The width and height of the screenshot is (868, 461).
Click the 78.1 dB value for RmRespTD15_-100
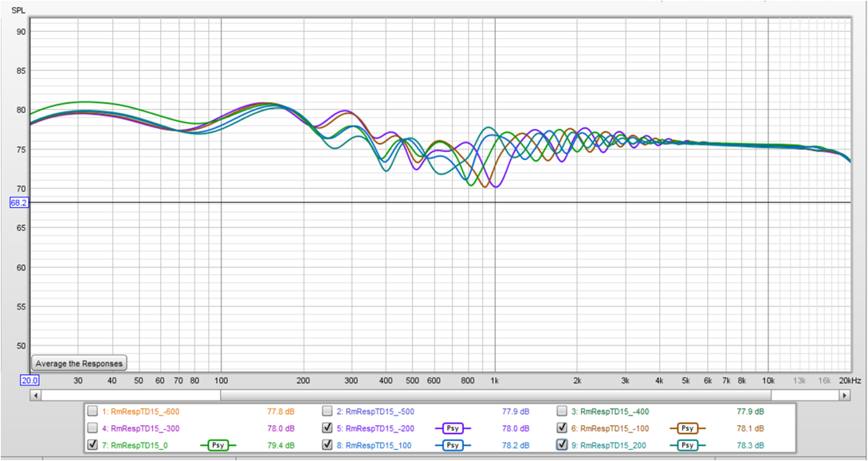point(751,428)
